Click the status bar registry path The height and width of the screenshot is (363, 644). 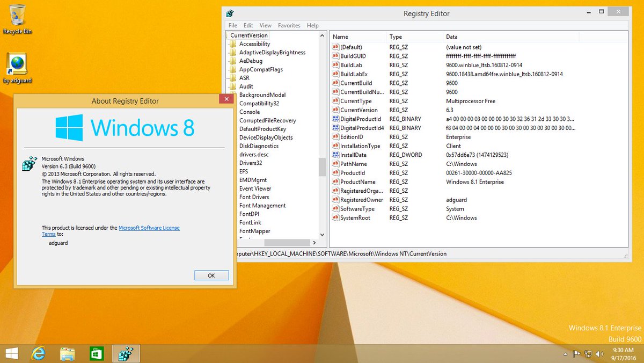pyautogui.click(x=341, y=253)
